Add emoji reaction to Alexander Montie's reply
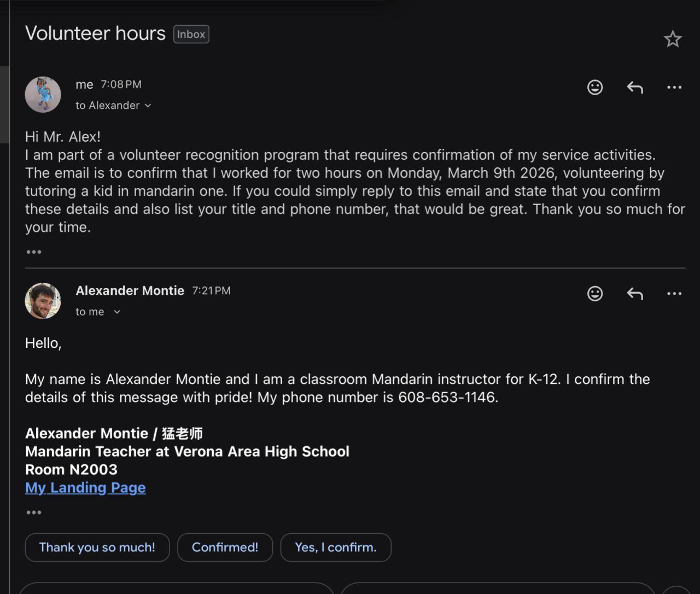The image size is (700, 594). (x=594, y=294)
